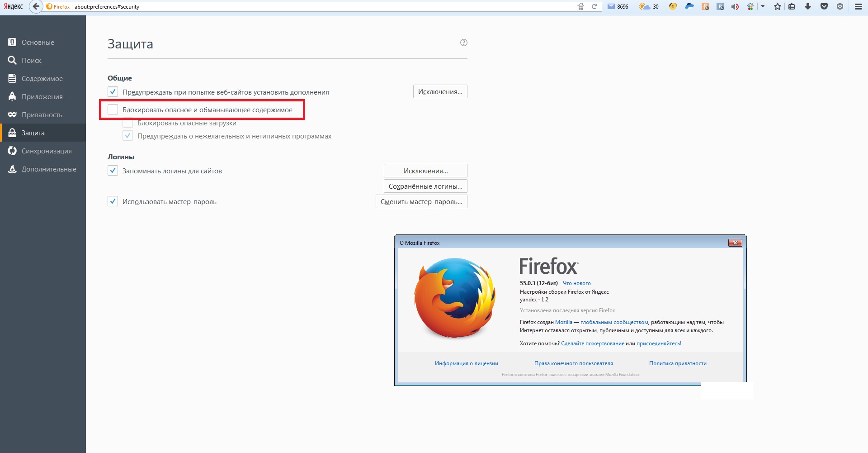Open Приложения preferences section

(43, 96)
